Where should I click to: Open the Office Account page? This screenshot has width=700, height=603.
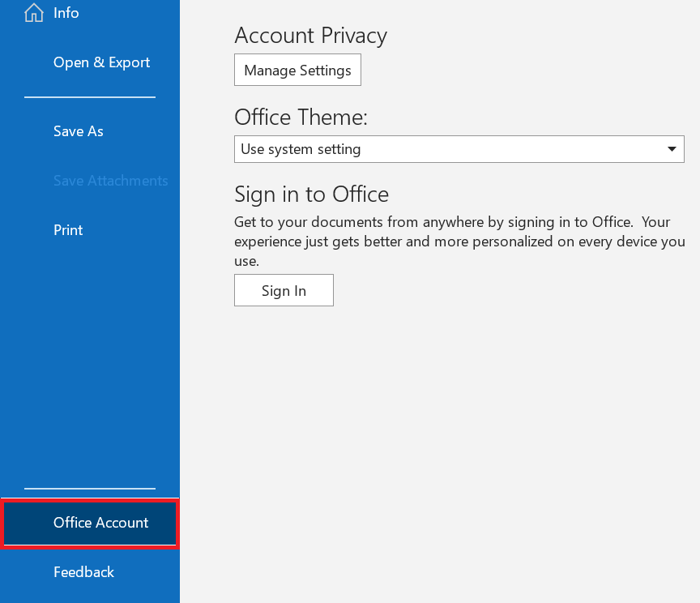point(90,523)
